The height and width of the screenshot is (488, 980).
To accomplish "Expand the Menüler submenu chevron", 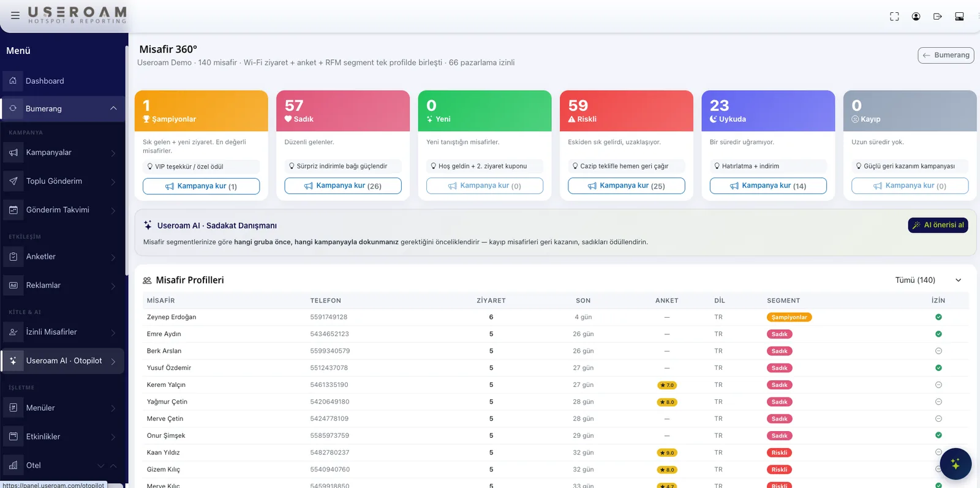I will tap(113, 408).
